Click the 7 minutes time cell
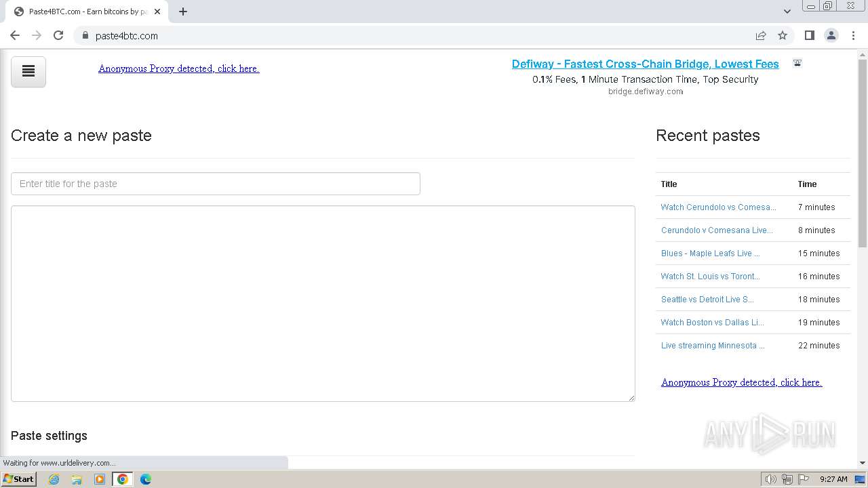The width and height of the screenshot is (868, 488). click(x=816, y=207)
